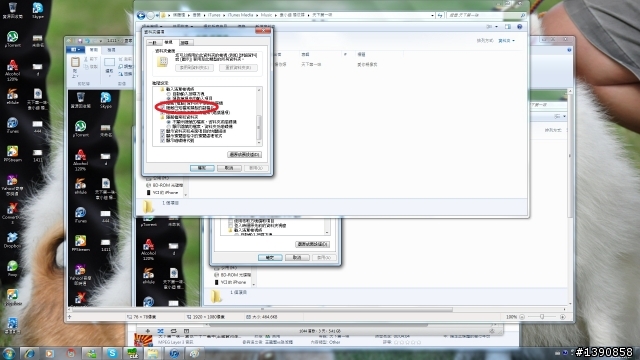Image resolution: width=640 pixels, height=360 pixels.
Task: Select the ConvertXtoDVD desktop icon
Action: click(12, 213)
